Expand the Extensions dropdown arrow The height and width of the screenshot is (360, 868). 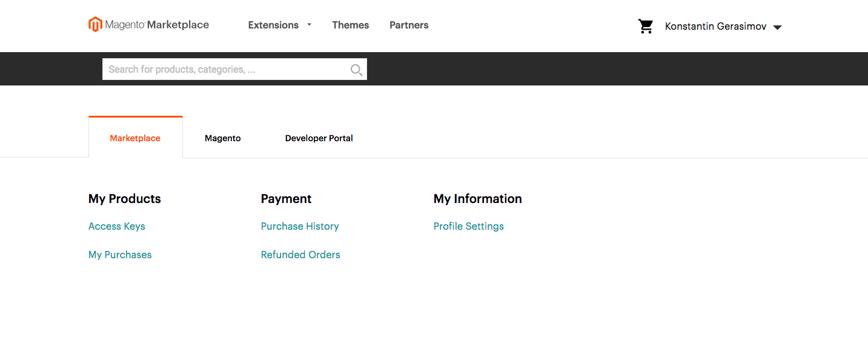tap(309, 25)
